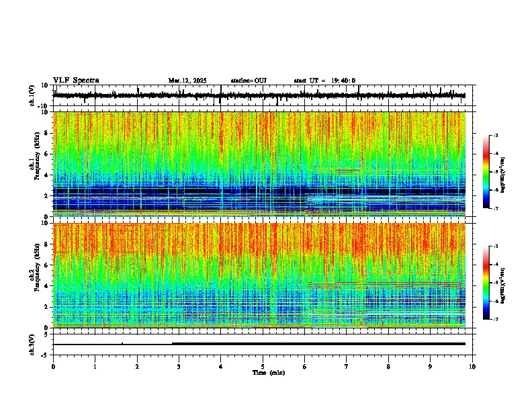532x411 pixels.
Task: Click inside the ch.2 spectrogram plot
Action: 259,275
